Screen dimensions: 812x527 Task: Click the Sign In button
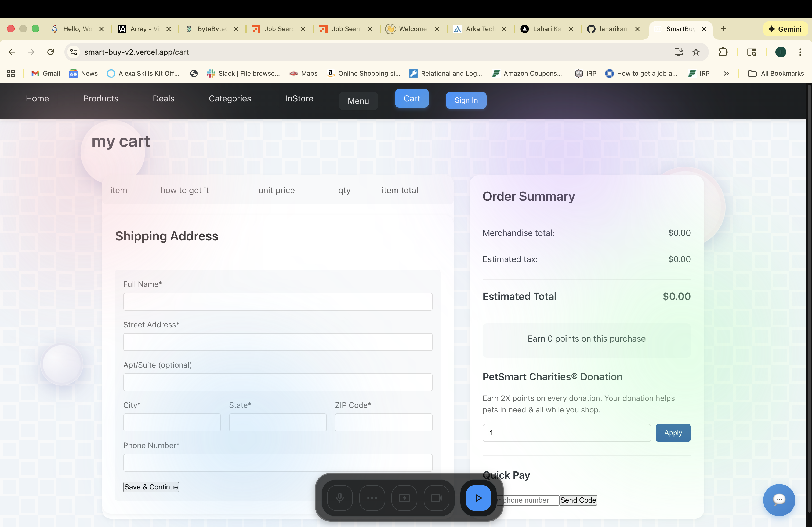[466, 100]
